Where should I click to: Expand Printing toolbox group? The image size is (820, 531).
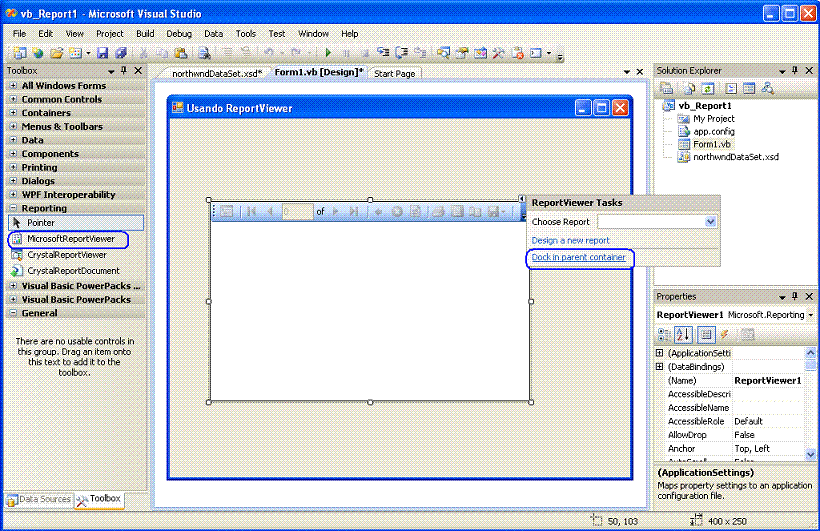point(13,167)
